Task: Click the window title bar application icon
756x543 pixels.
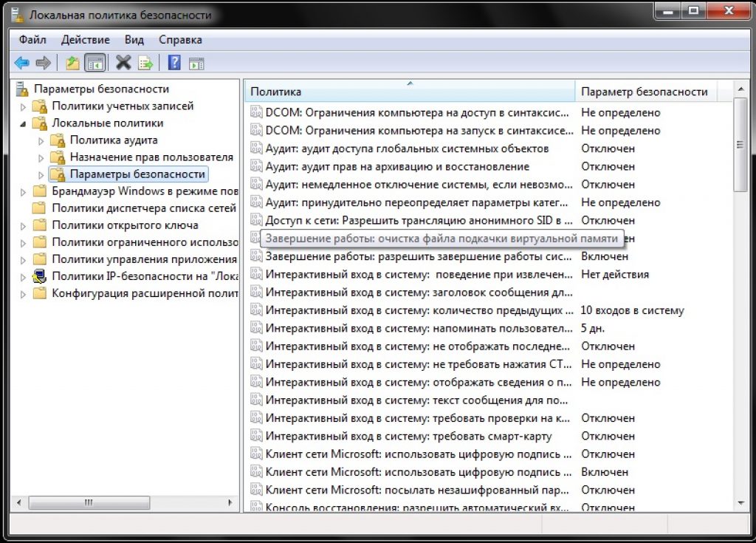Action: pos(18,15)
